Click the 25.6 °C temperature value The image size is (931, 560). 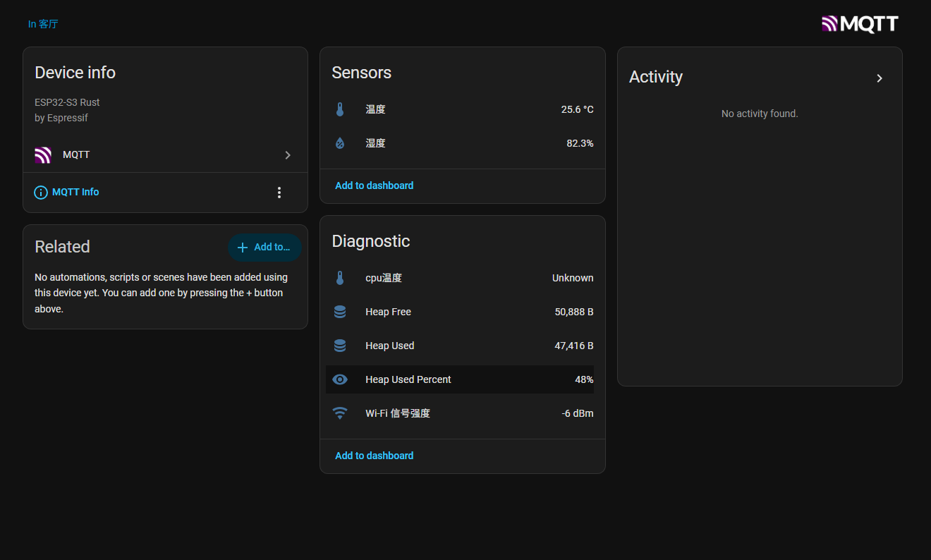577,109
